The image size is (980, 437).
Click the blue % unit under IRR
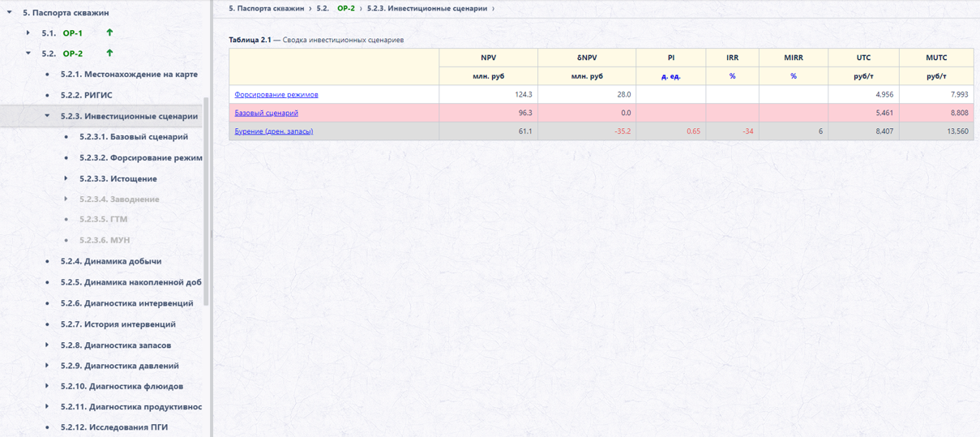pos(732,76)
